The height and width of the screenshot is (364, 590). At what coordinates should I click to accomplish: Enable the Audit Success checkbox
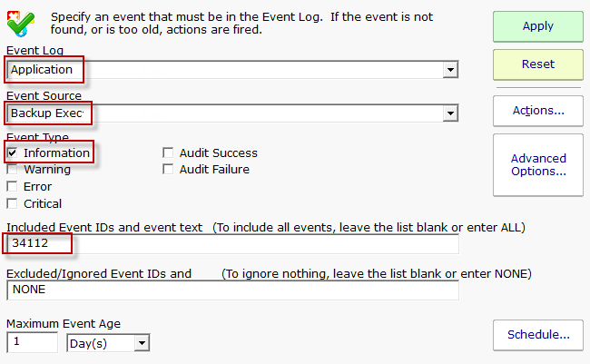point(168,153)
